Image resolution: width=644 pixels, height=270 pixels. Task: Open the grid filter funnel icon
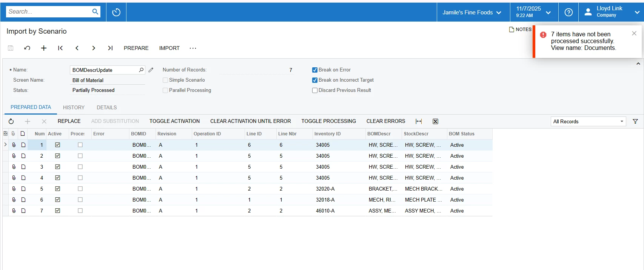coord(635,121)
